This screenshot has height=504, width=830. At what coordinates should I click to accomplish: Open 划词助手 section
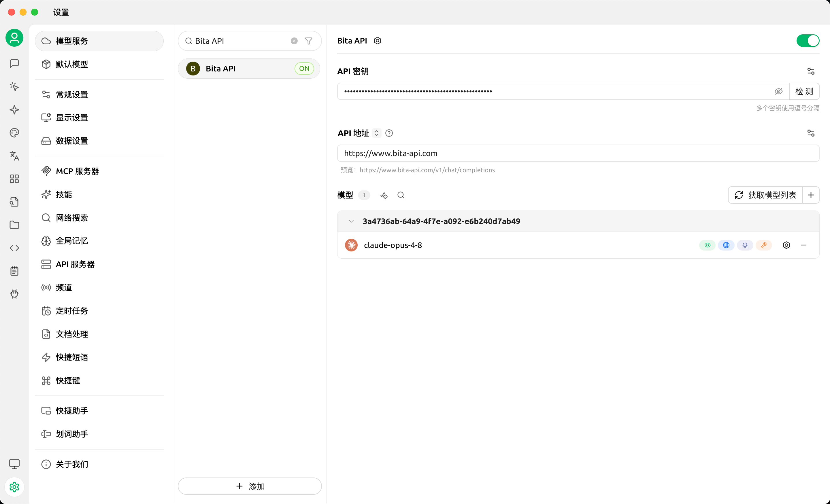(x=99, y=434)
